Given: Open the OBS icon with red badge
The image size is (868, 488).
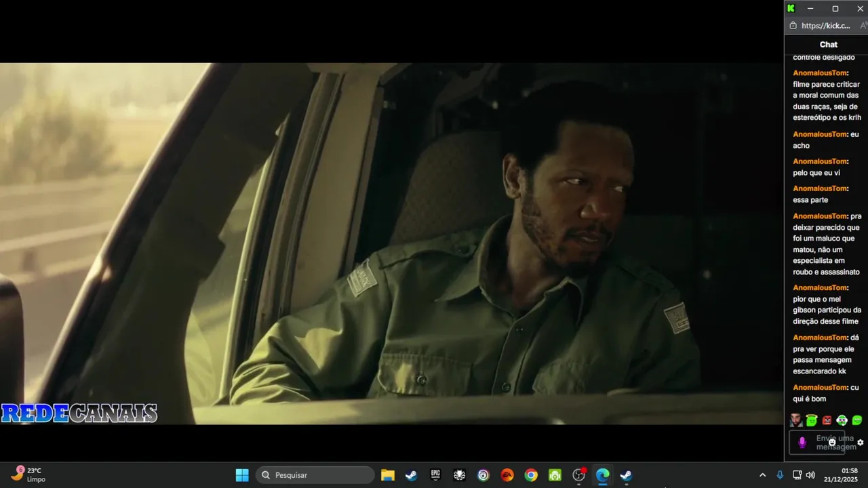Looking at the screenshot, I should (579, 475).
